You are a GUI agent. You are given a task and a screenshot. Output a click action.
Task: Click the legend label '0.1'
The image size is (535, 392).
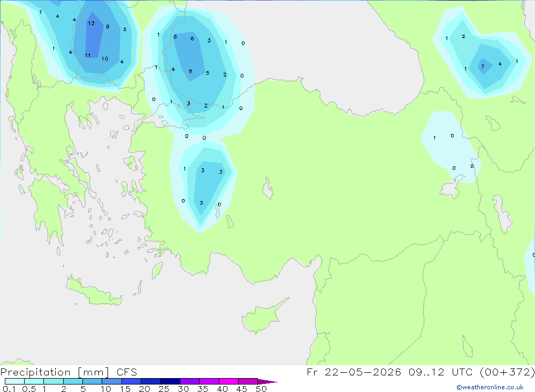(x=9, y=389)
